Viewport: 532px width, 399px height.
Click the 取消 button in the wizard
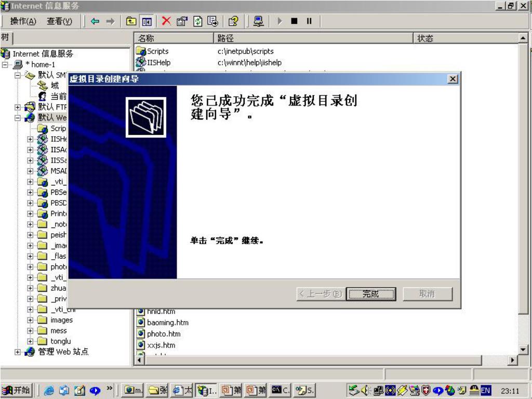[427, 294]
